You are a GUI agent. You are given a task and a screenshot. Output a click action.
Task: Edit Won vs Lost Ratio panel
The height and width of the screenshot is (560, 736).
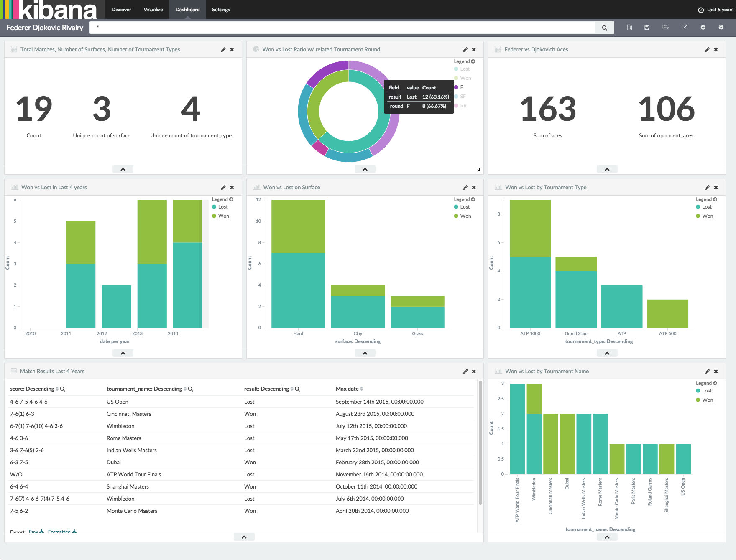tap(465, 49)
